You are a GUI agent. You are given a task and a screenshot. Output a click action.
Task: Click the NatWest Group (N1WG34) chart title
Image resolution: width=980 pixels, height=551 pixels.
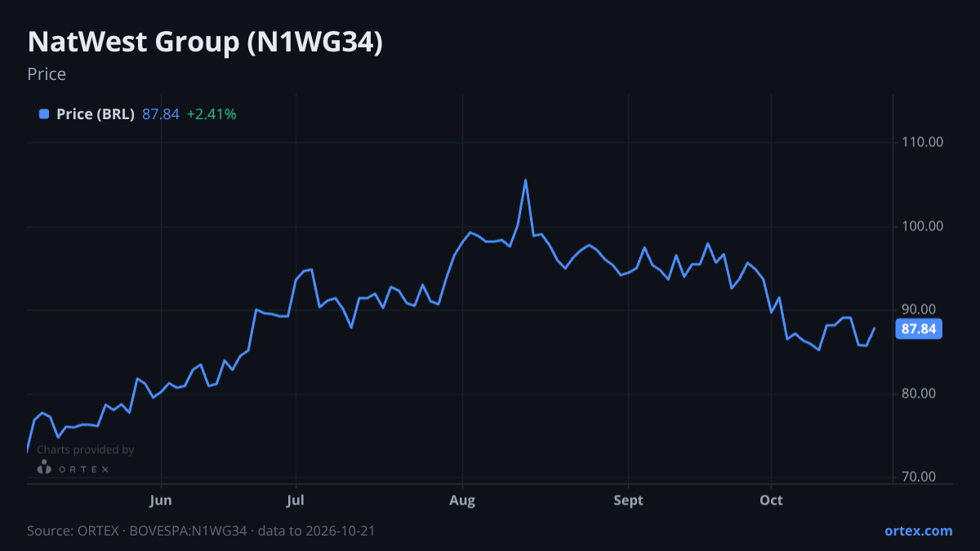click(x=205, y=42)
